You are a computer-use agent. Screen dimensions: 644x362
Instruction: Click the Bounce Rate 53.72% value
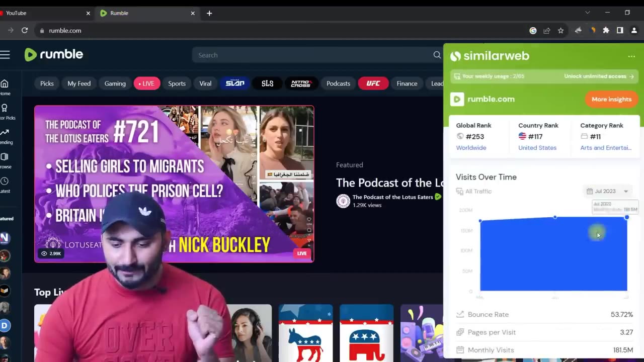click(622, 314)
